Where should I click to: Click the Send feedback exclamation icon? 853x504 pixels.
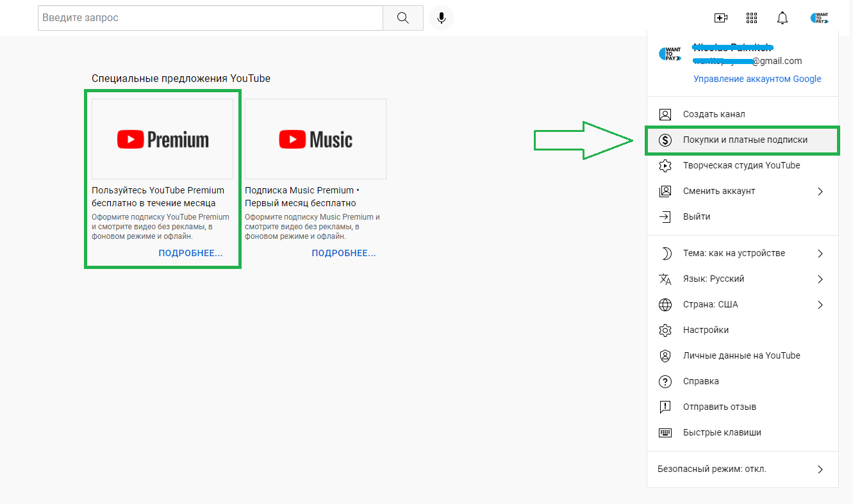click(665, 407)
